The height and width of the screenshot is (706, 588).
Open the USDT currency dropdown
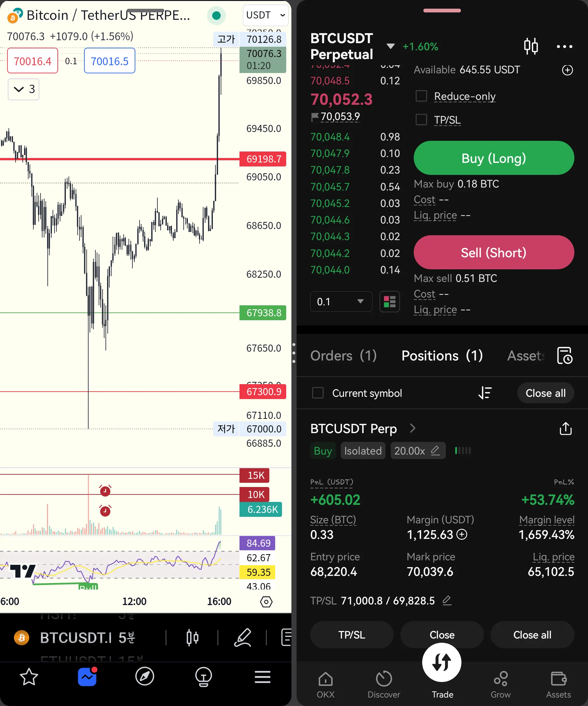[265, 15]
